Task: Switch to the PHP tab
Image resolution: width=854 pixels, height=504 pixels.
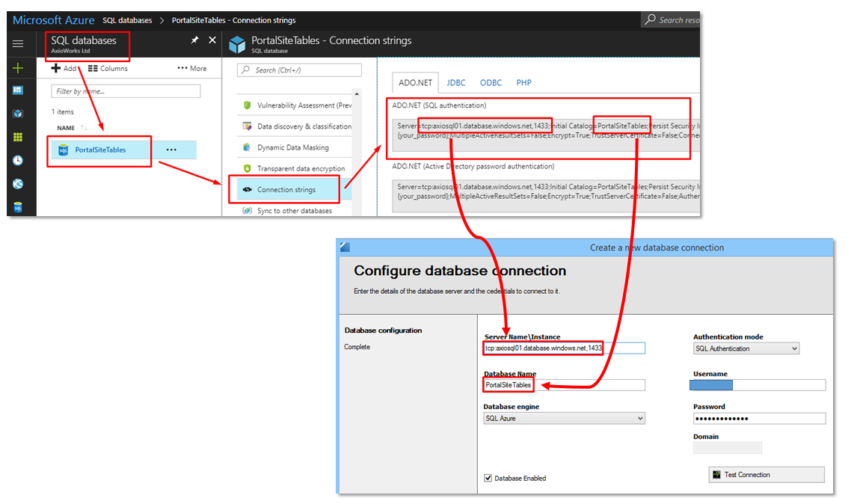Action: click(524, 83)
